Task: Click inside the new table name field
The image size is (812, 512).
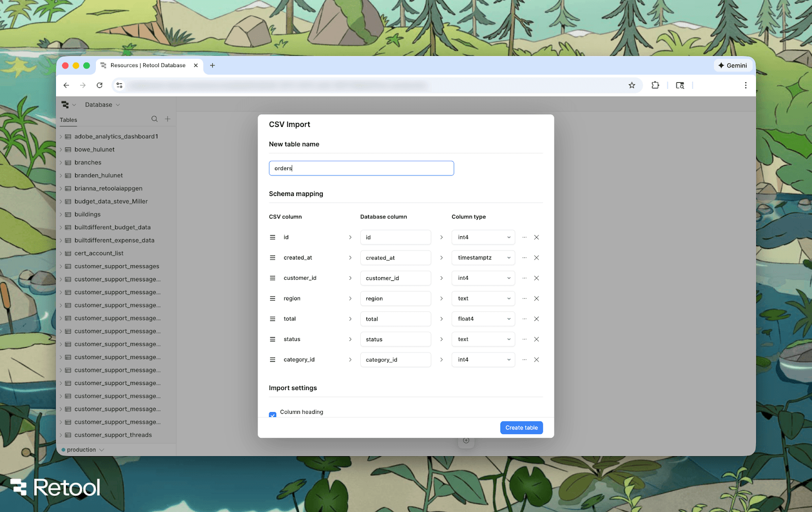Action: click(361, 168)
